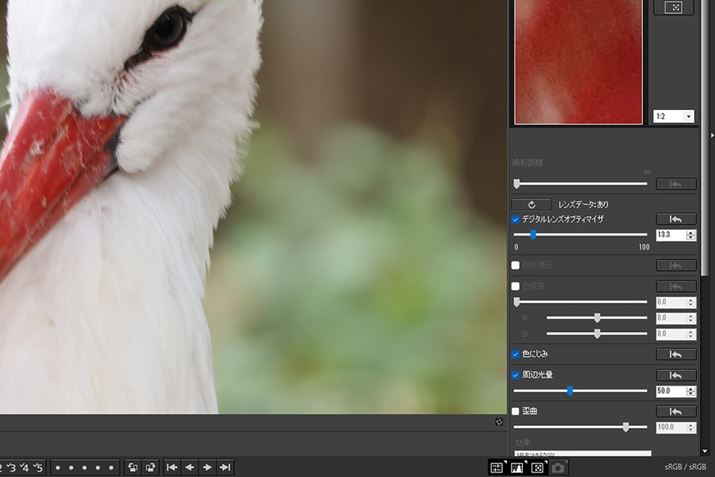Click the 周辺光量 slider handle

coord(570,391)
